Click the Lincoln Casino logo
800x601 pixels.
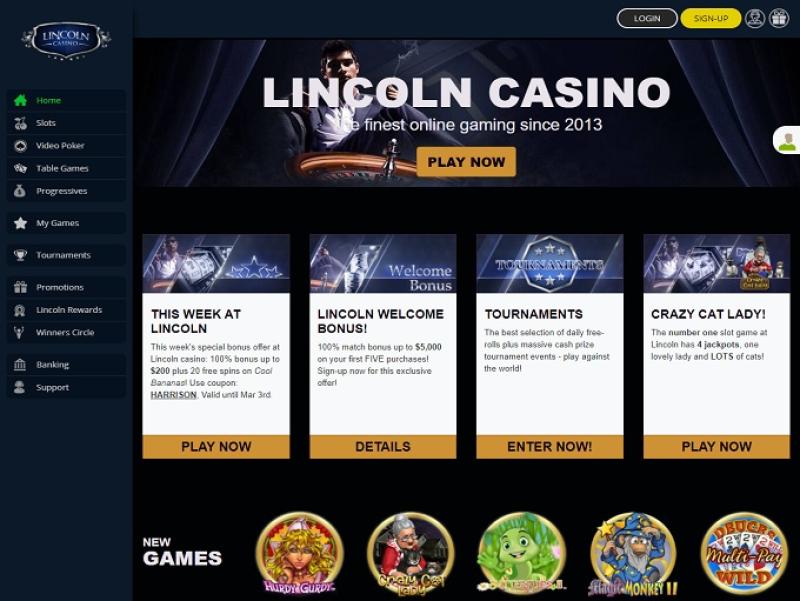coord(66,40)
